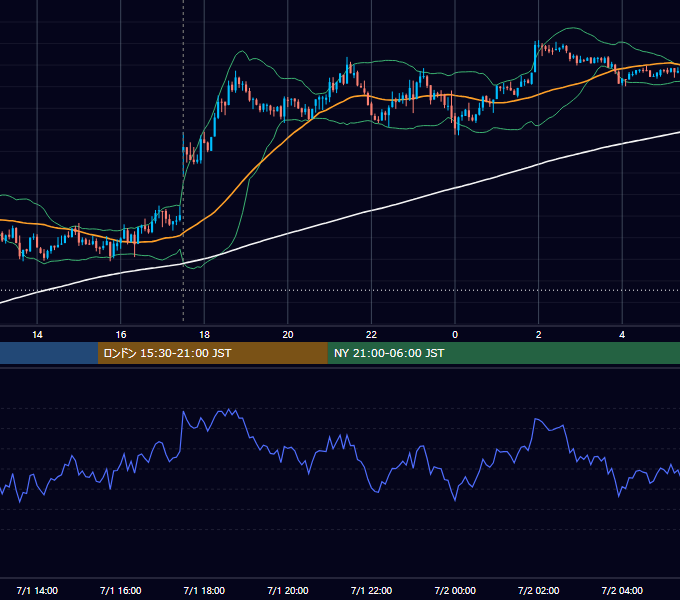Click the 22 hour label on price chart axis

point(371,335)
